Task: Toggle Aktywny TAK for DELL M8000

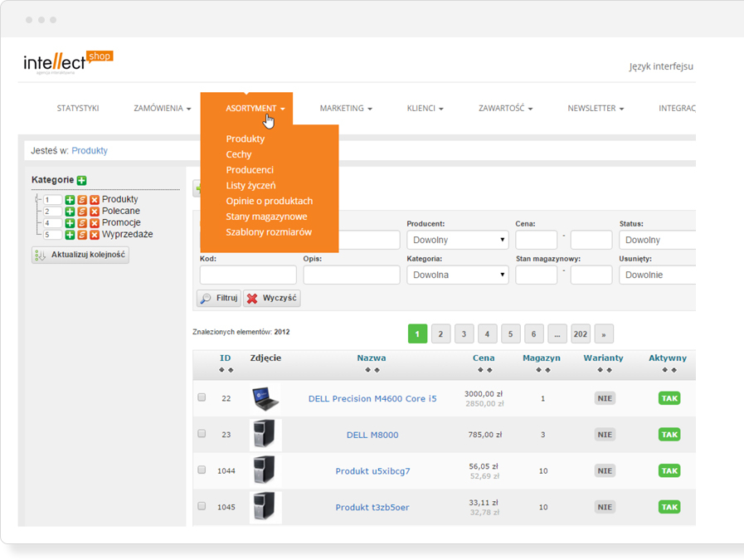Action: 669,434
